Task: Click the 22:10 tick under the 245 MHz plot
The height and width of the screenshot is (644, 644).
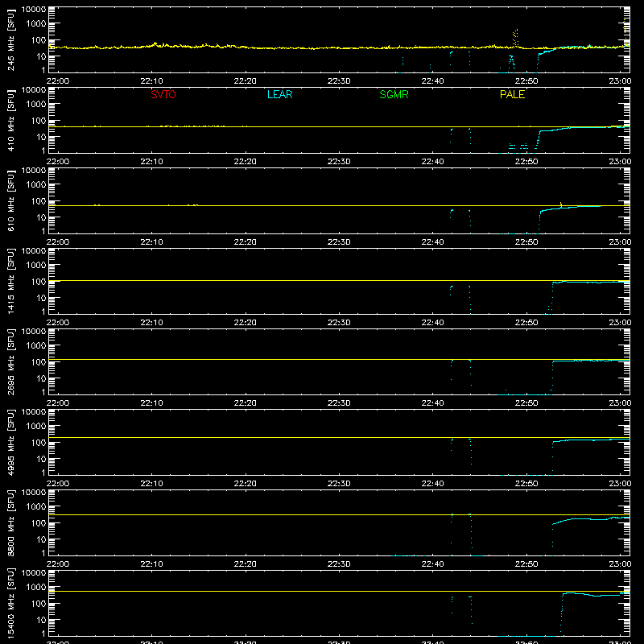Action: (151, 81)
